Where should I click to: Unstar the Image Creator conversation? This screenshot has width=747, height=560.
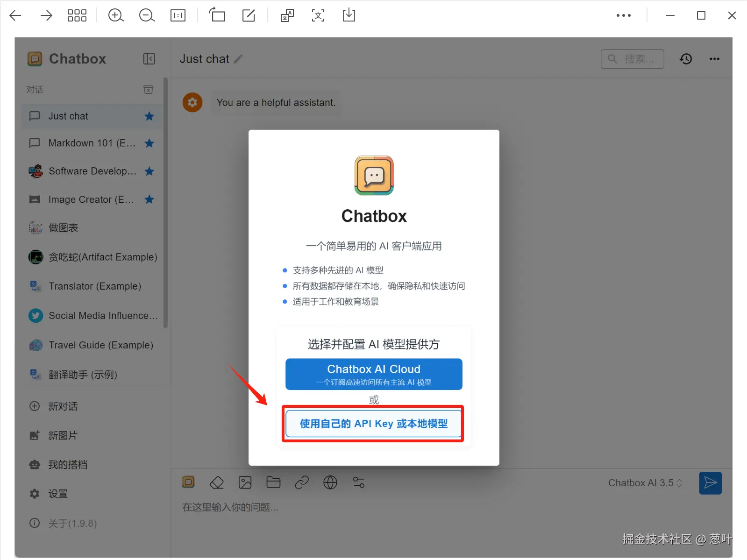pyautogui.click(x=149, y=199)
